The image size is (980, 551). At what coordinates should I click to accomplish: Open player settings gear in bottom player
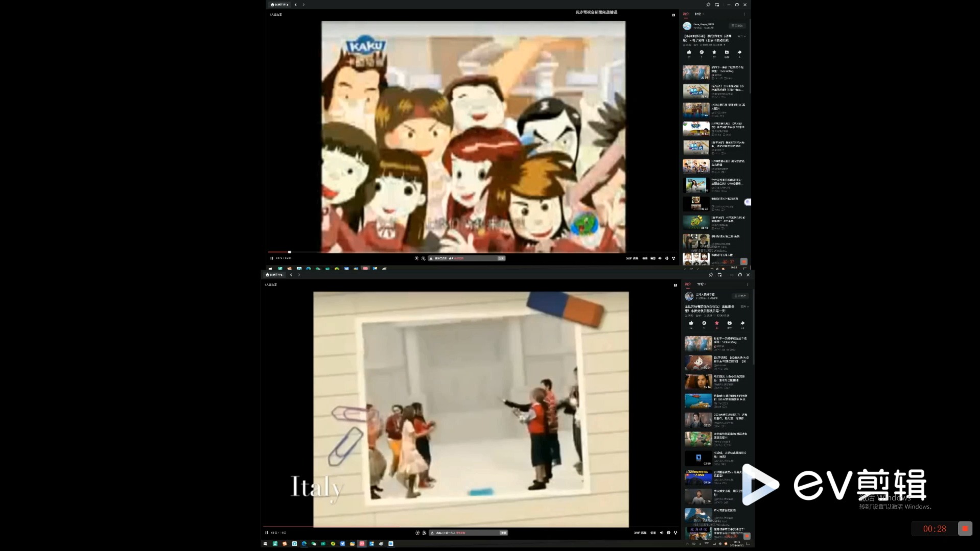668,533
